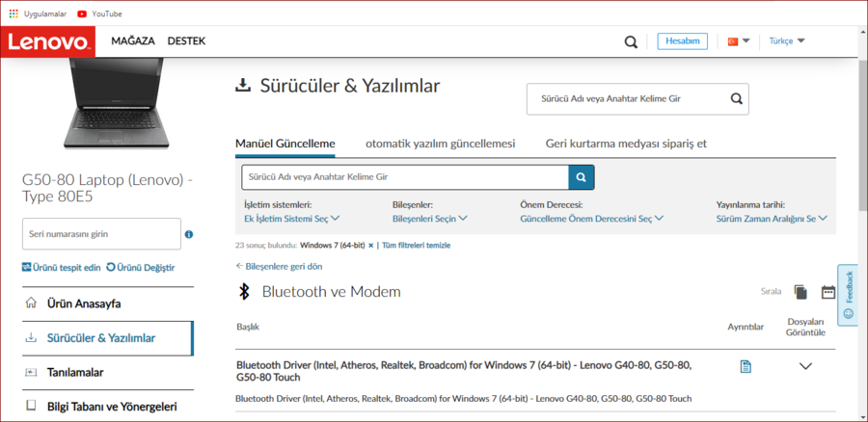Click the blue search button in filter bar
The height and width of the screenshot is (422, 868).
[582, 177]
